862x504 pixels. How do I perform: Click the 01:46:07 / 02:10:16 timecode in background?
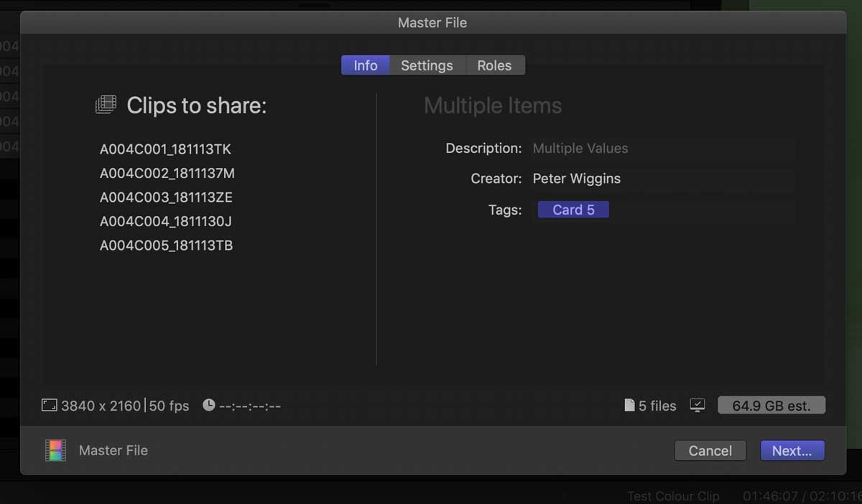[802, 496]
